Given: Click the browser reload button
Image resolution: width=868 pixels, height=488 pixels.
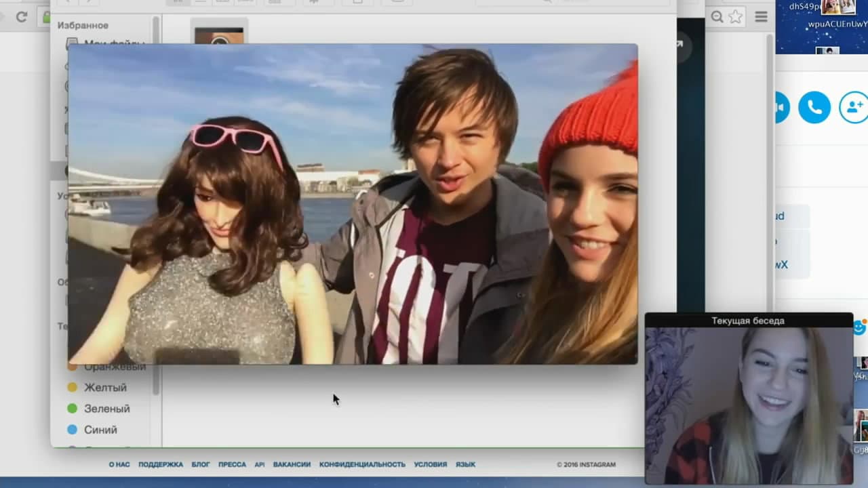Looking at the screenshot, I should (x=22, y=17).
